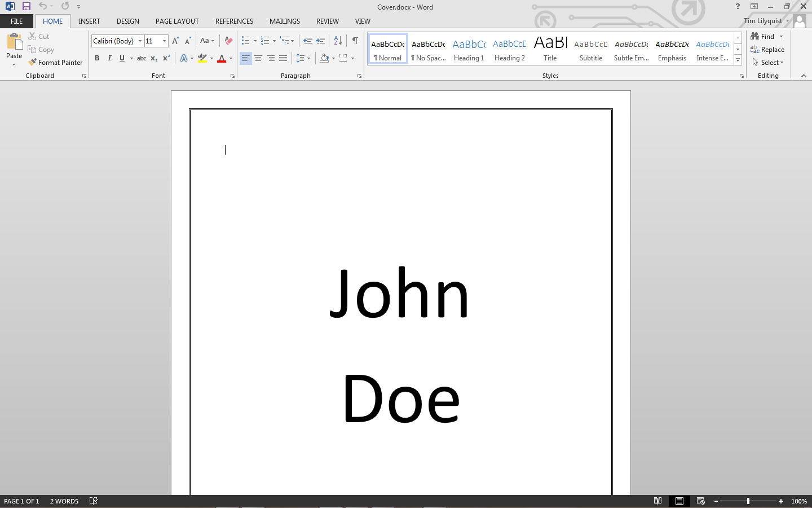This screenshot has height=508, width=812.
Task: Apply text highlight color yellow
Action: tap(202, 58)
